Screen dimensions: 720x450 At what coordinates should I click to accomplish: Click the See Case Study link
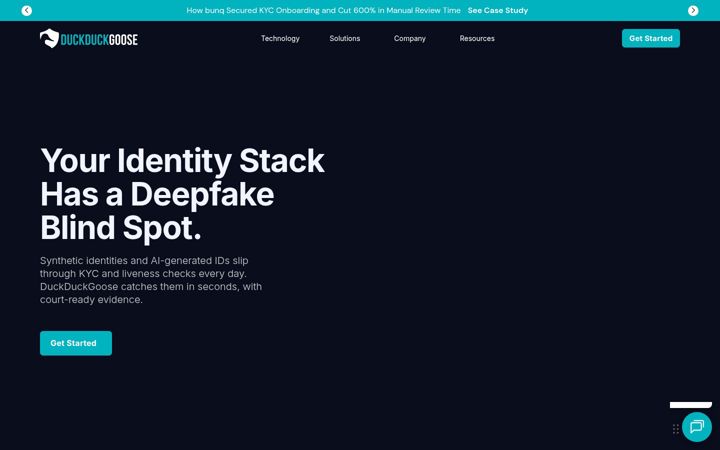(x=498, y=11)
